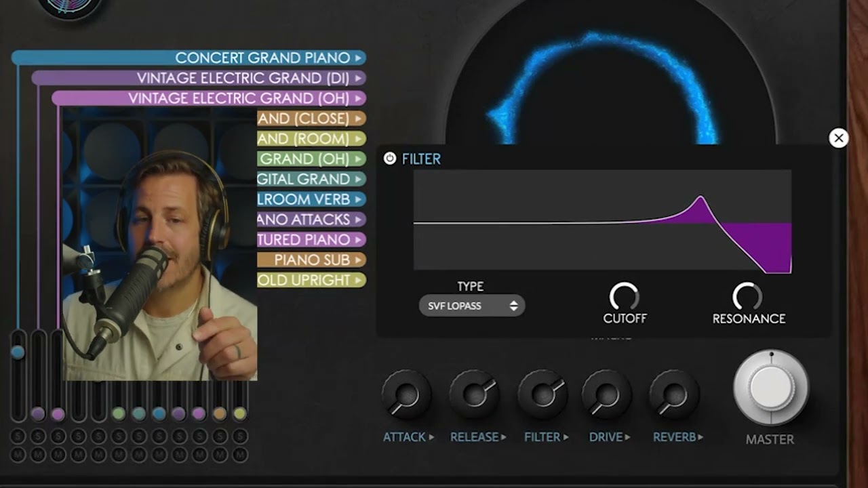The image size is (868, 488).
Task: Open the Filter label arrow below the knob
Action: 565,437
